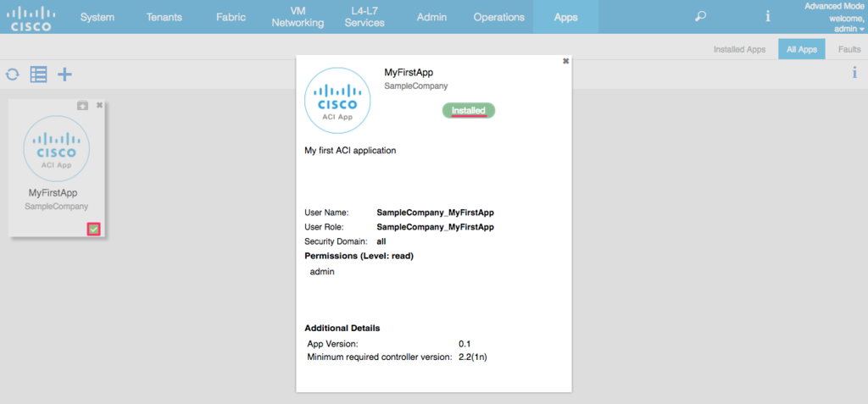This screenshot has width=868, height=404.
Task: Click the Installed status button
Action: click(x=468, y=111)
